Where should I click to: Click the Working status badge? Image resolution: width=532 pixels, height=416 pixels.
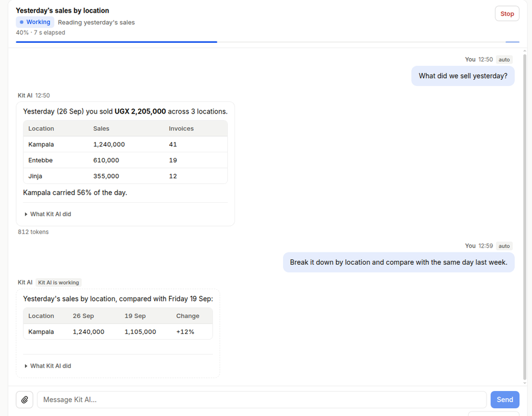35,22
